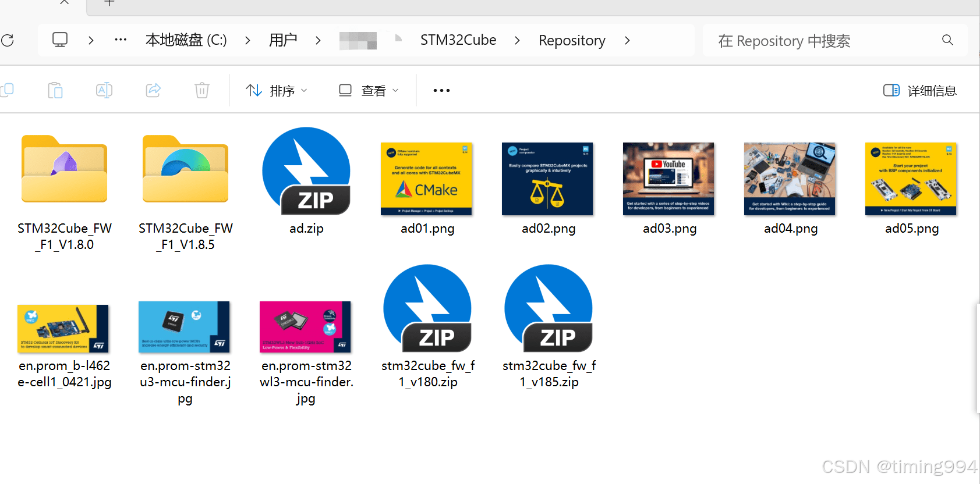Click the paste clipboard icon
The height and width of the screenshot is (484, 980).
pyautogui.click(x=55, y=90)
